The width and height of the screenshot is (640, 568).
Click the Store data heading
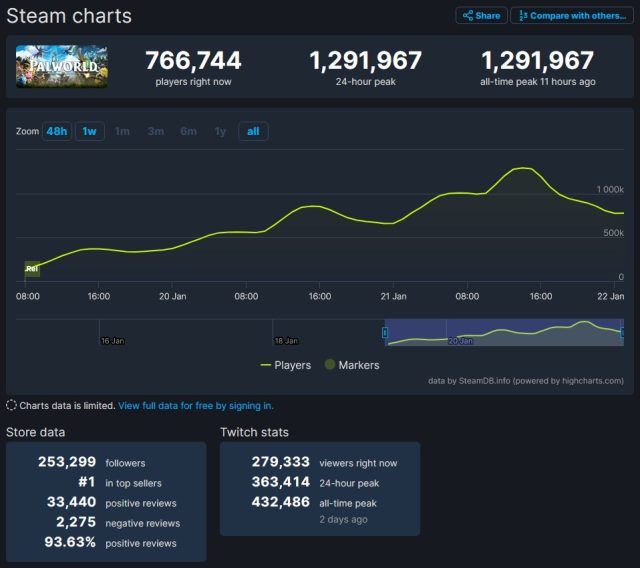coord(36,432)
